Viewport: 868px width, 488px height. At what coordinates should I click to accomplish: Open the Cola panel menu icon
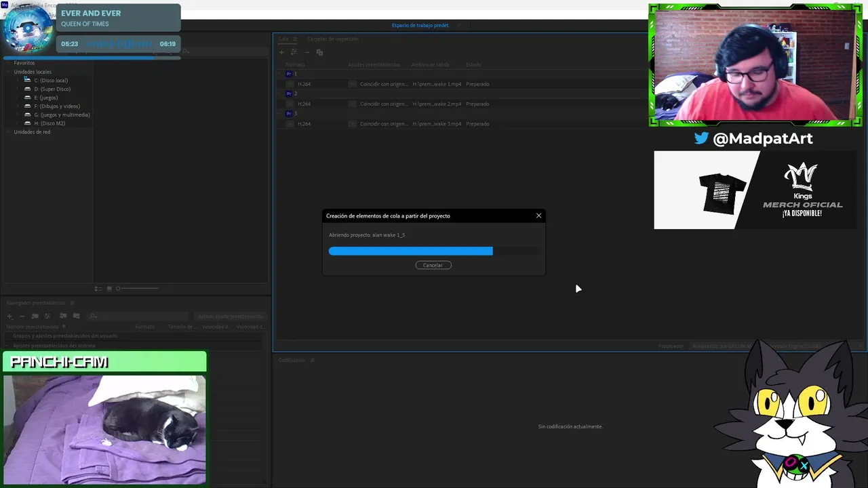[x=295, y=39]
